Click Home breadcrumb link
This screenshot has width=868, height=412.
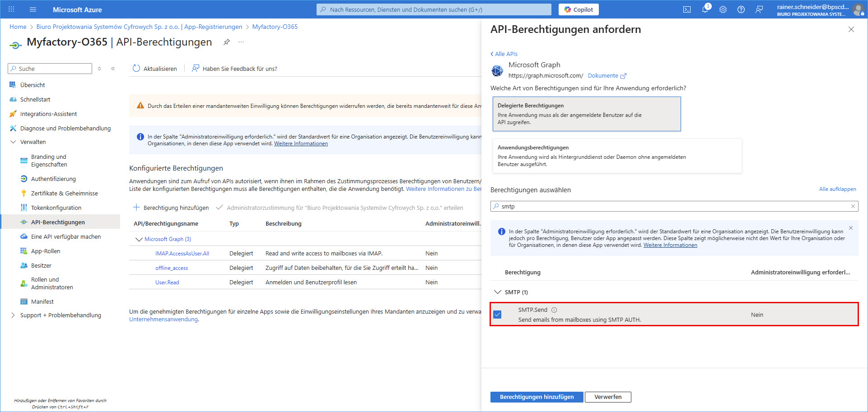pyautogui.click(x=18, y=27)
